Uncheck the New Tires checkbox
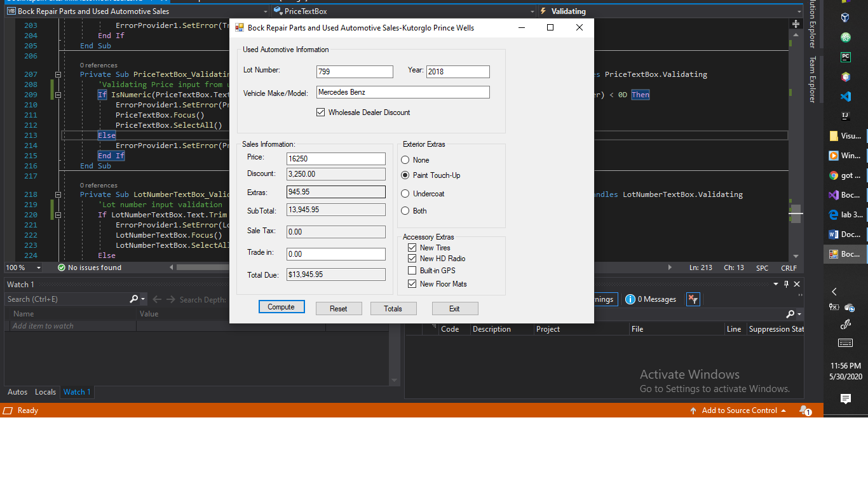 412,248
